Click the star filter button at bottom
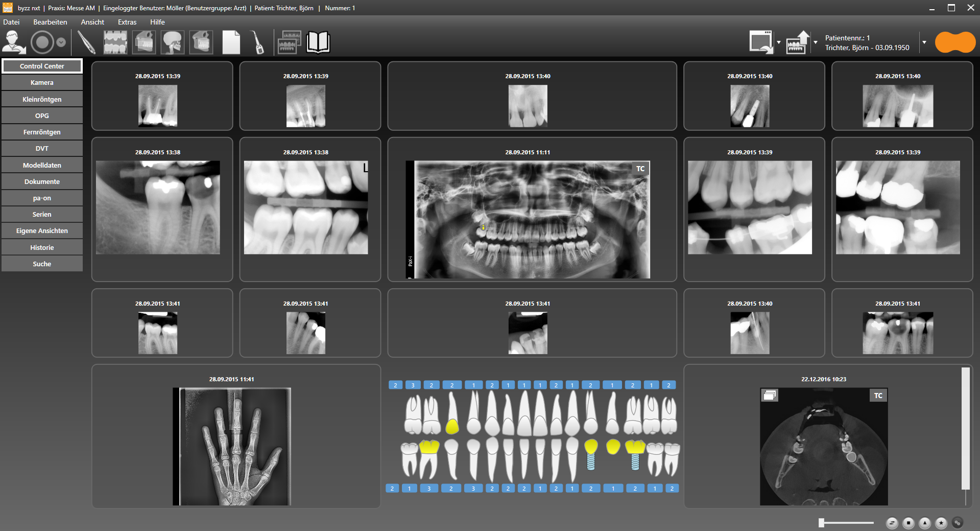This screenshot has width=980, height=531. coord(941,523)
